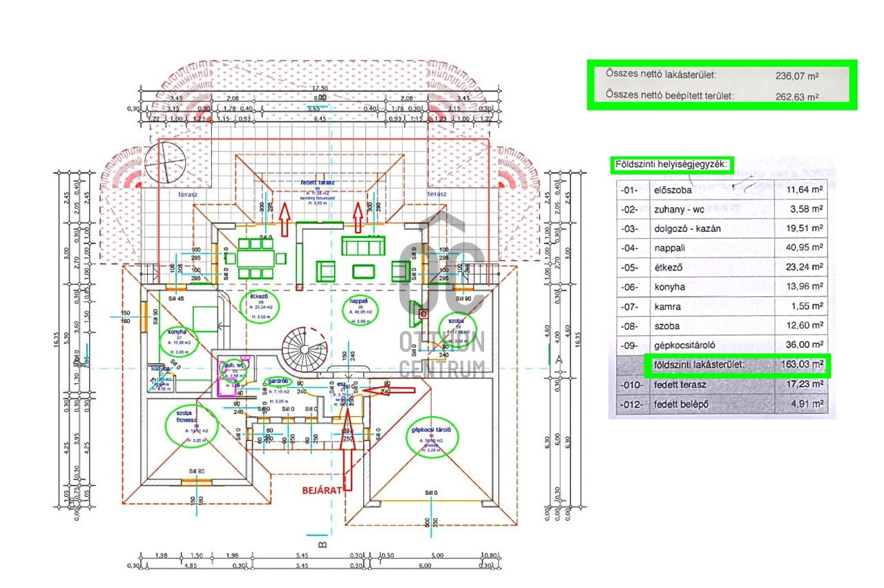Select the nappali 40,95 m² table row
884x588 pixels.
722,247
